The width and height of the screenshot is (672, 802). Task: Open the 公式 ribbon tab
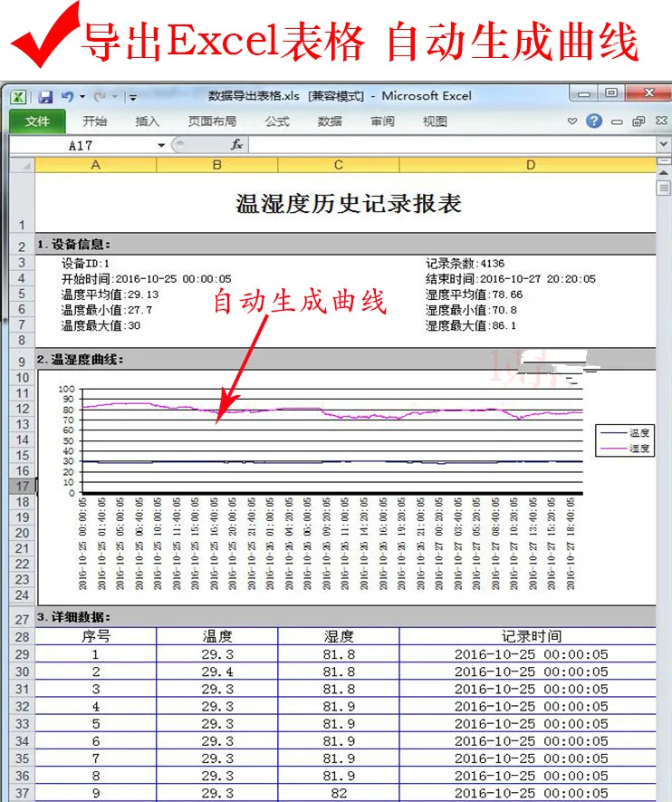(x=277, y=121)
